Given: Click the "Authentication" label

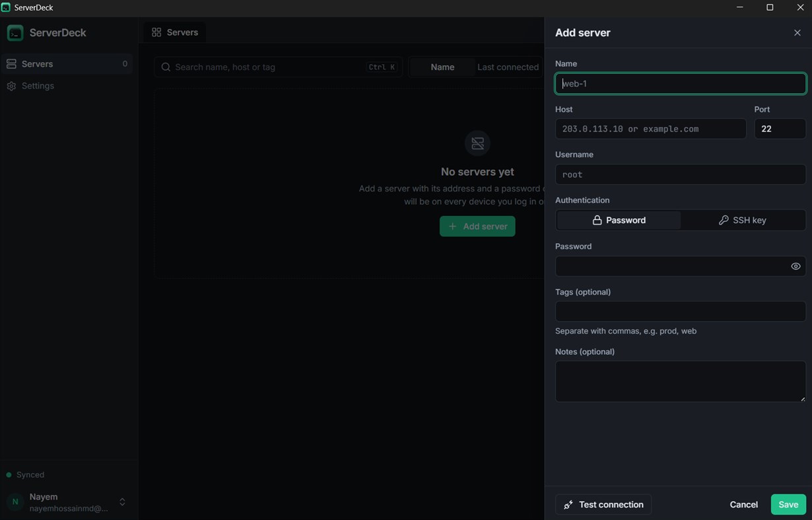Looking at the screenshot, I should (582, 200).
